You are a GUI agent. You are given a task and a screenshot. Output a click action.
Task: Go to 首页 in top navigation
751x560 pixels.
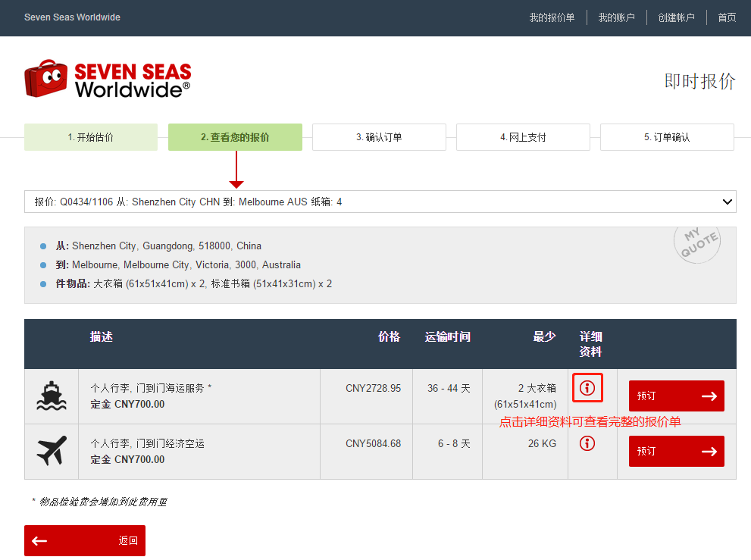tap(727, 17)
